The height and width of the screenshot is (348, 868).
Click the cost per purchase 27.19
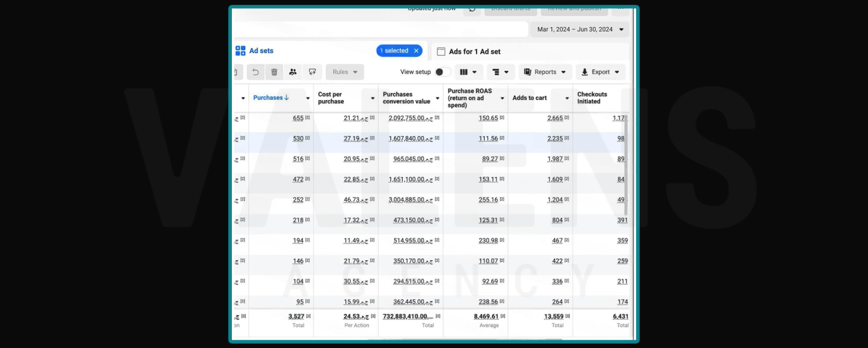(x=356, y=139)
